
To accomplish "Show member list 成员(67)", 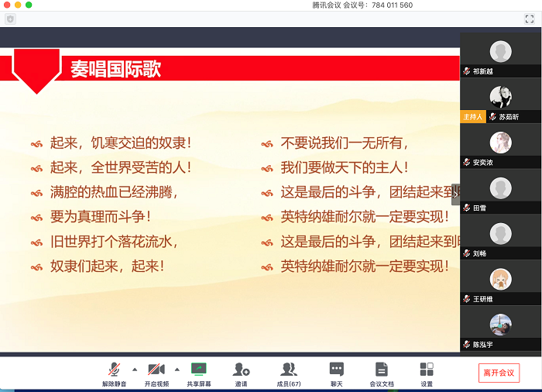I will [x=289, y=370].
